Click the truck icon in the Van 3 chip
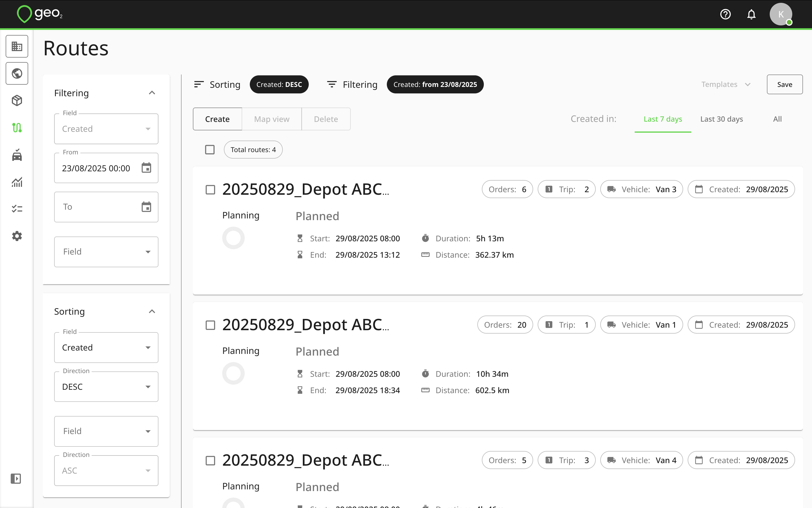This screenshot has height=508, width=812. coord(611,189)
